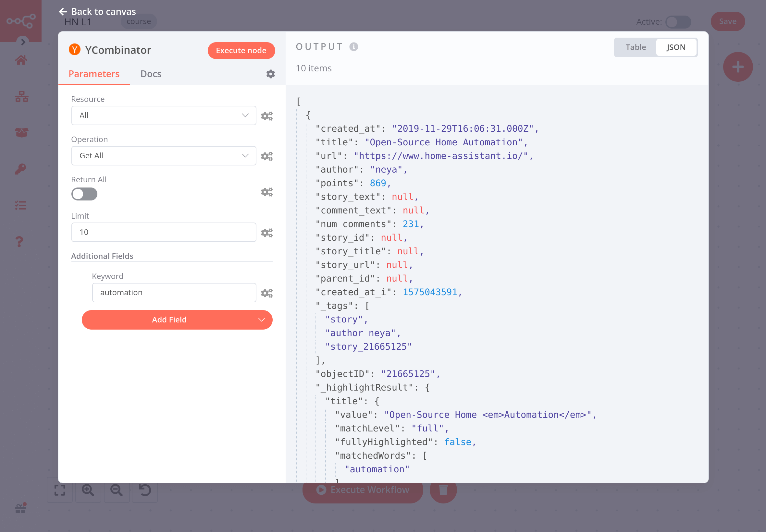The height and width of the screenshot is (532, 766).
Task: Switch to the Docs tab
Action: pos(151,74)
